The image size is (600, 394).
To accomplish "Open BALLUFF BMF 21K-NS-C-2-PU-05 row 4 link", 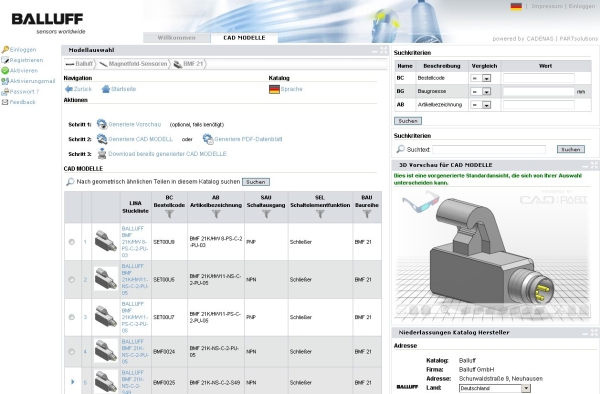I will coord(135,352).
